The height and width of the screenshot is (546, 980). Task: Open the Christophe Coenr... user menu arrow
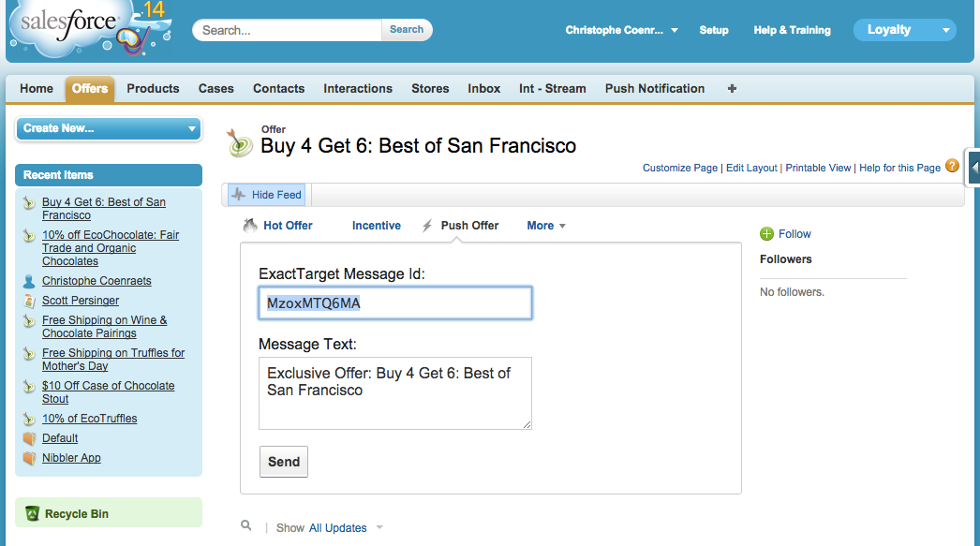[675, 30]
